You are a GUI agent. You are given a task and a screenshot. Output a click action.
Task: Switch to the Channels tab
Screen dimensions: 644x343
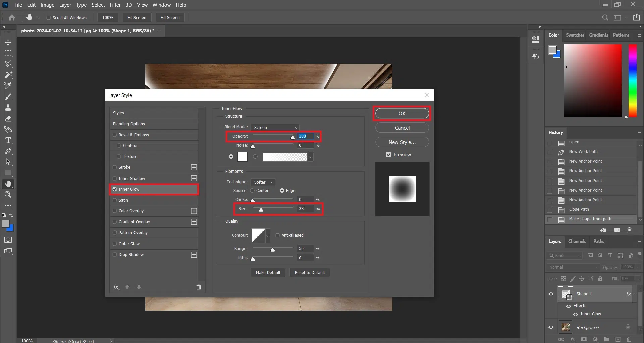[577, 242]
